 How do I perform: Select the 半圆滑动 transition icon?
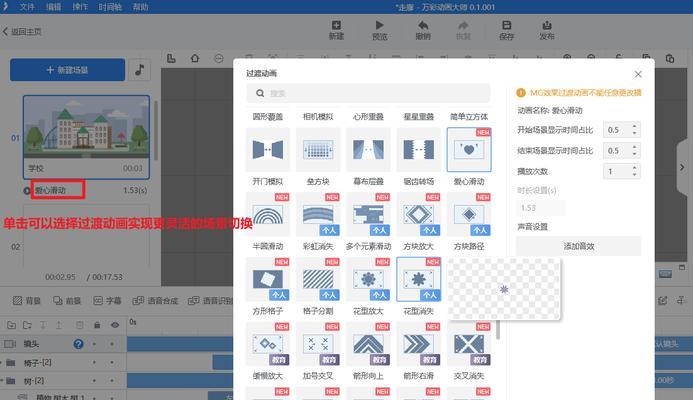(268, 214)
